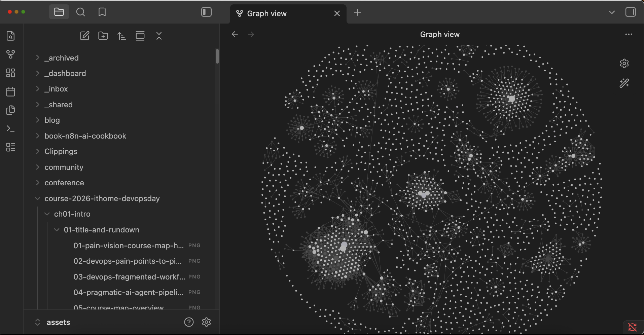
Task: Open graph view ribbon icon
Action: click(11, 54)
